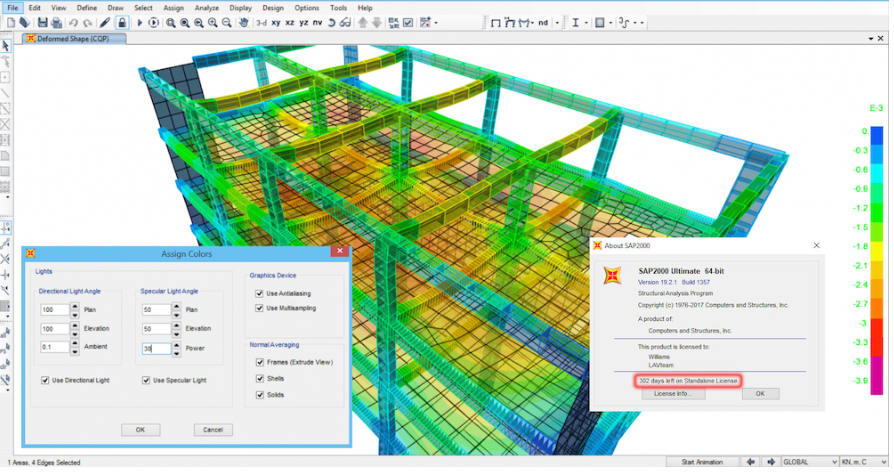Image resolution: width=894 pixels, height=472 pixels.
Task: Open the Design menu
Action: [273, 8]
